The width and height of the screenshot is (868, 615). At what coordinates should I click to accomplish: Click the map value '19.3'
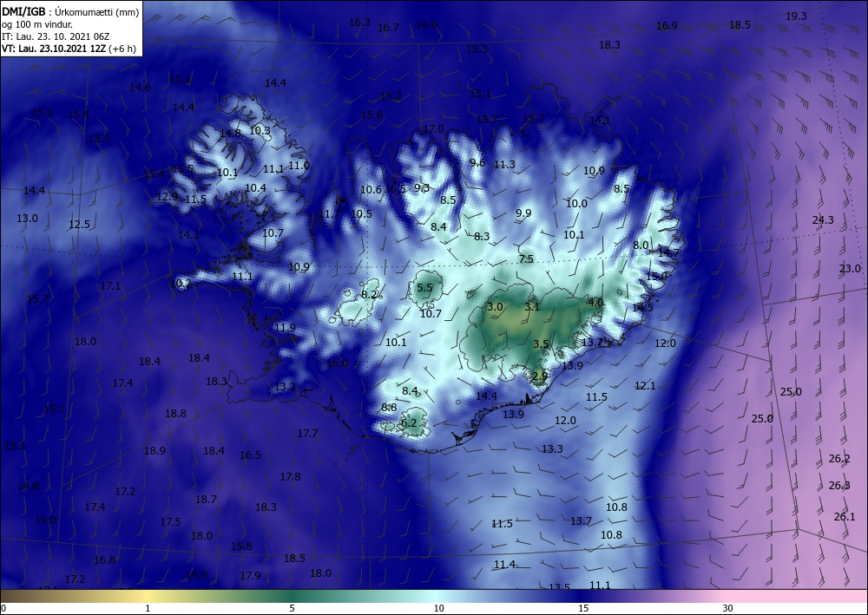coord(796,16)
